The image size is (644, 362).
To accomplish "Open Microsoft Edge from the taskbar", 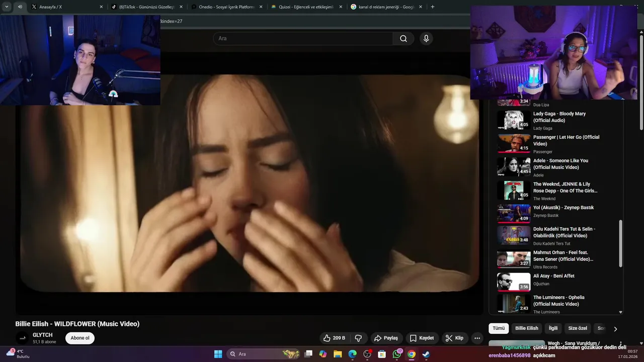I will click(352, 354).
